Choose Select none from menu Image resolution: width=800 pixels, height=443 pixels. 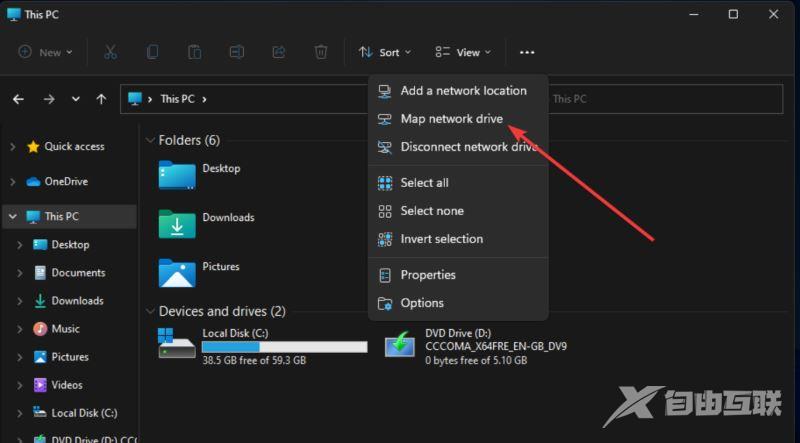click(x=458, y=211)
